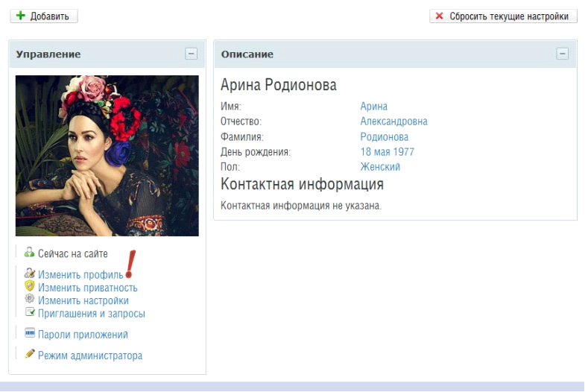Screen dimensions: 585x392
Task: Click the green plus icon on Добавить
Action: pyautogui.click(x=21, y=16)
